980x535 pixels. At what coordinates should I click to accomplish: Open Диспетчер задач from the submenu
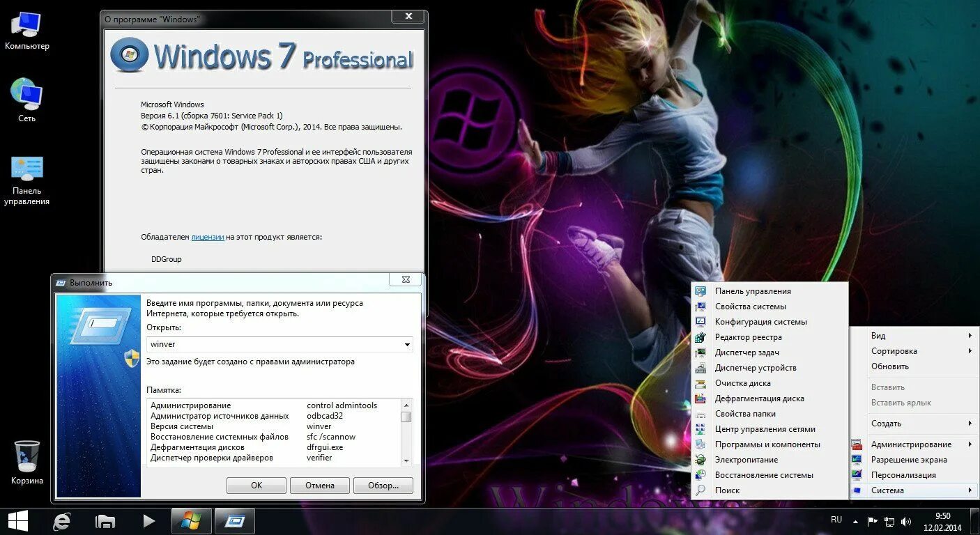pyautogui.click(x=770, y=352)
